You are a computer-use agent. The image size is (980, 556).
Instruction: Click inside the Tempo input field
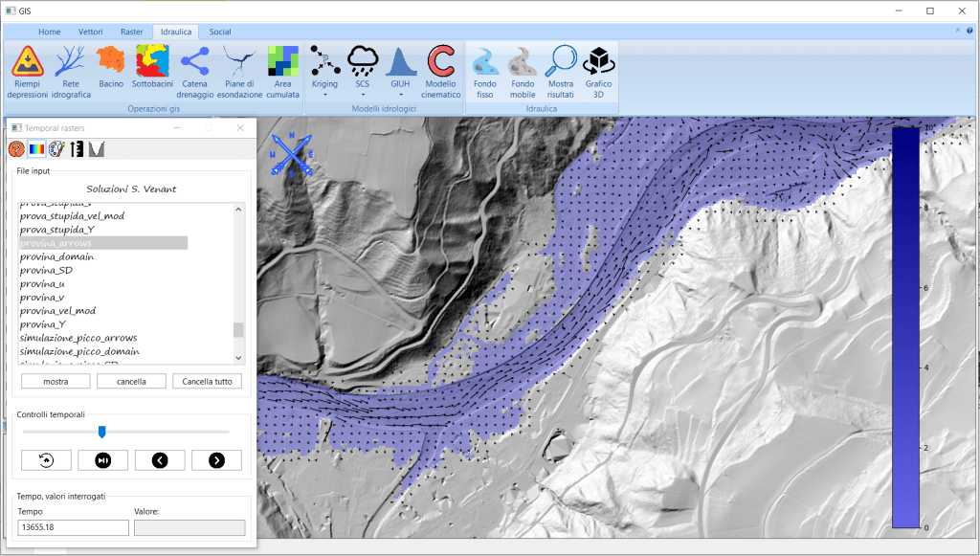tap(72, 527)
